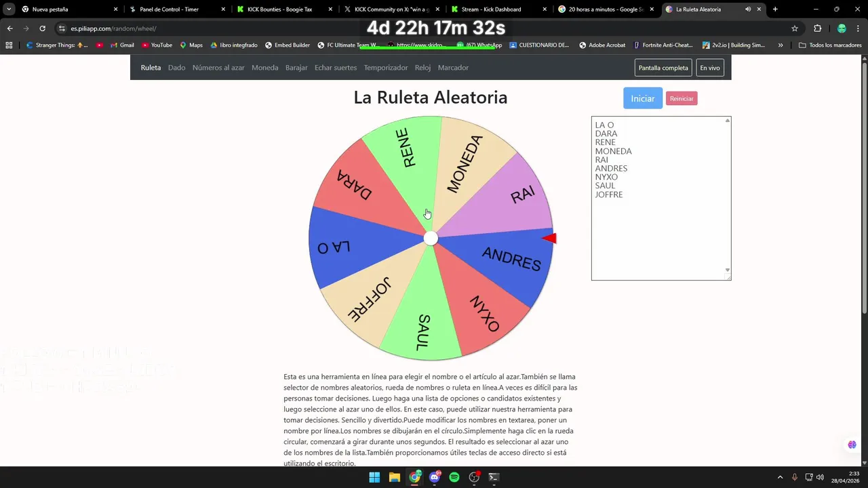The width and height of the screenshot is (868, 488).
Task: Open the Gmail bookmark
Action: coord(122,45)
